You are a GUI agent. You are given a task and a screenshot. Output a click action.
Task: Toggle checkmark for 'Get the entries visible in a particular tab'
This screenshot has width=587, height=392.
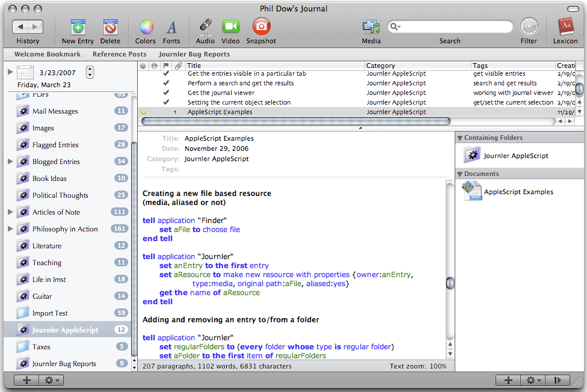tap(166, 73)
